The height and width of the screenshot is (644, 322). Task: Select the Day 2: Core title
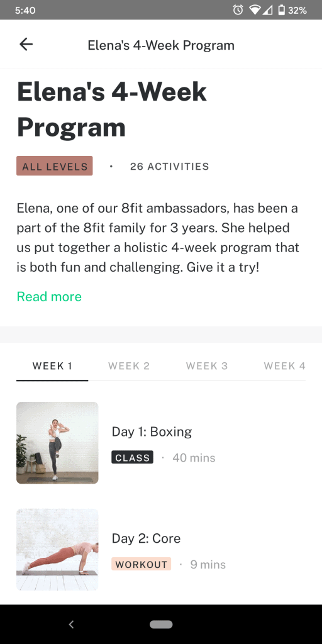pos(146,538)
